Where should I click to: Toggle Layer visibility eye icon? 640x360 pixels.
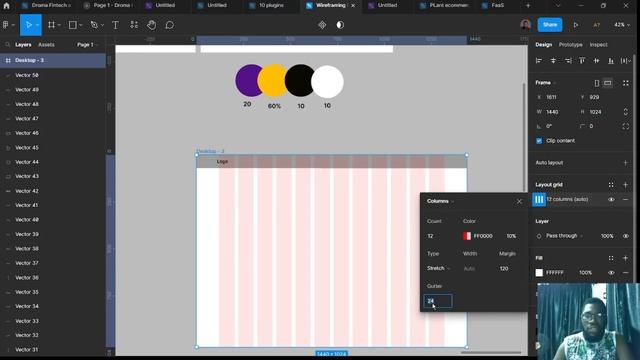coord(626,236)
